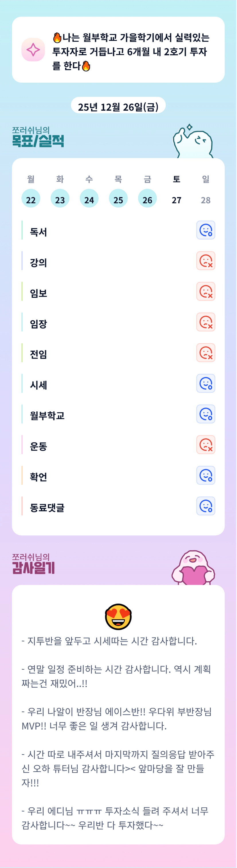Click the 목표/실적 section heading

coord(38,141)
